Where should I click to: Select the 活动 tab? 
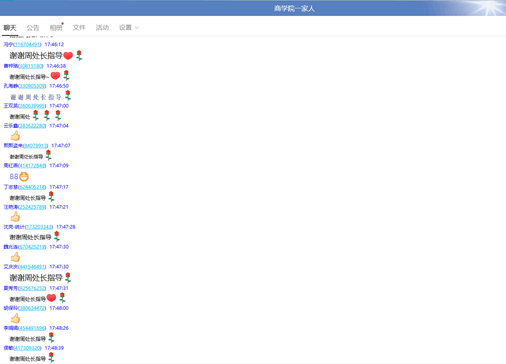(102, 28)
